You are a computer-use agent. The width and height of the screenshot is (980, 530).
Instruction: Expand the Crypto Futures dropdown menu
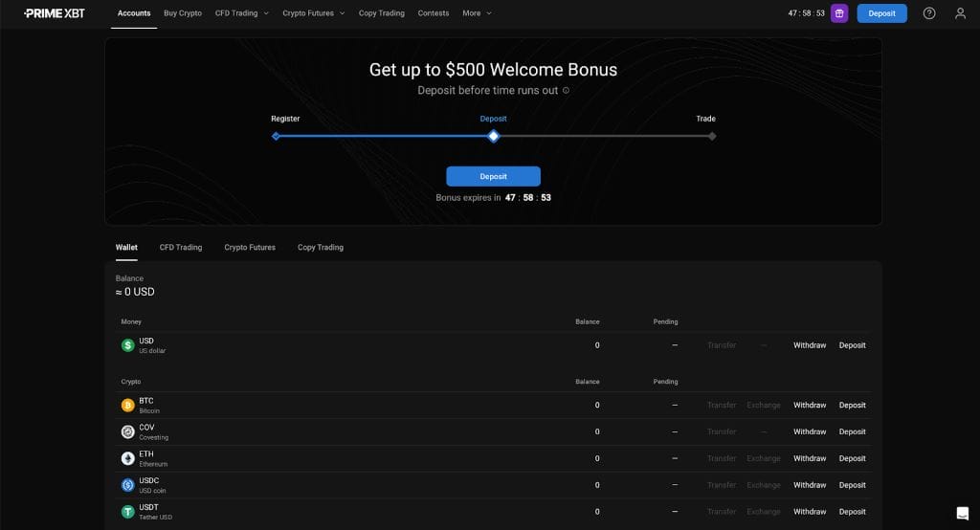pos(312,13)
